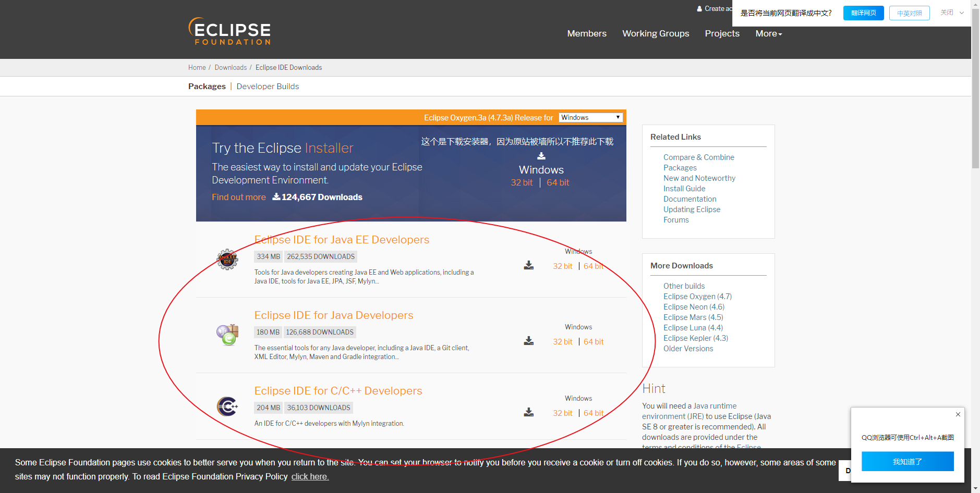The height and width of the screenshot is (493, 980).
Task: Click the blue translate page button
Action: coord(864,13)
